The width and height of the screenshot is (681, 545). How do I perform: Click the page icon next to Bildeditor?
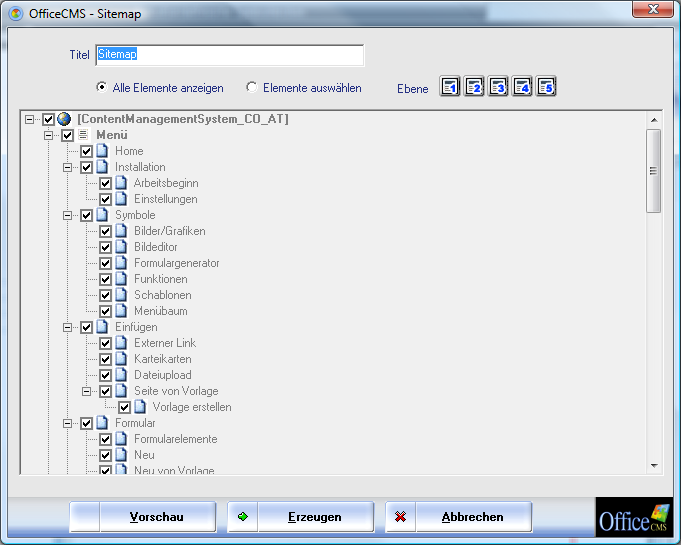[121, 247]
